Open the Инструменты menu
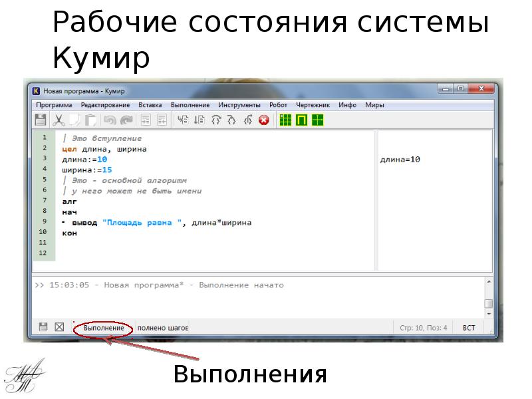 click(x=239, y=105)
